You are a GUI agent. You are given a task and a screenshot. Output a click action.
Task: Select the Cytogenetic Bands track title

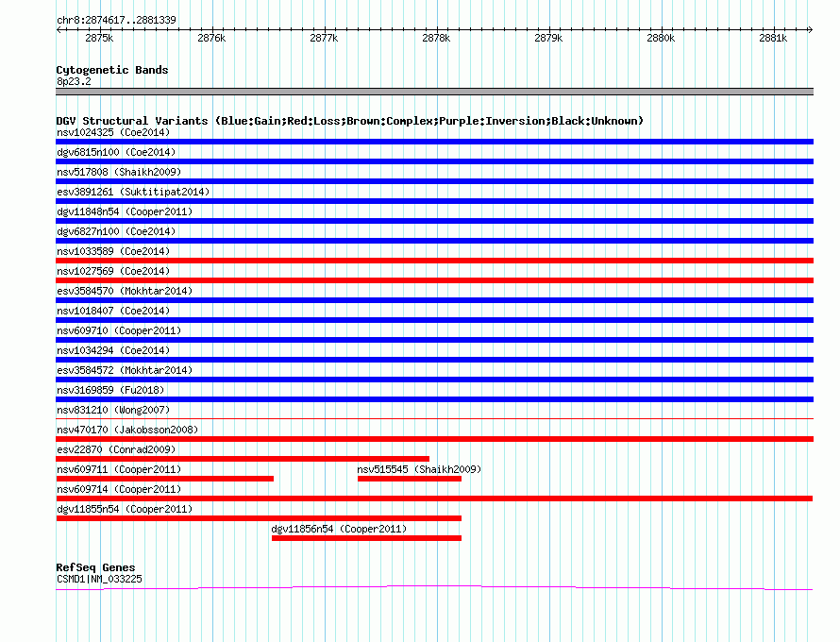(112, 70)
